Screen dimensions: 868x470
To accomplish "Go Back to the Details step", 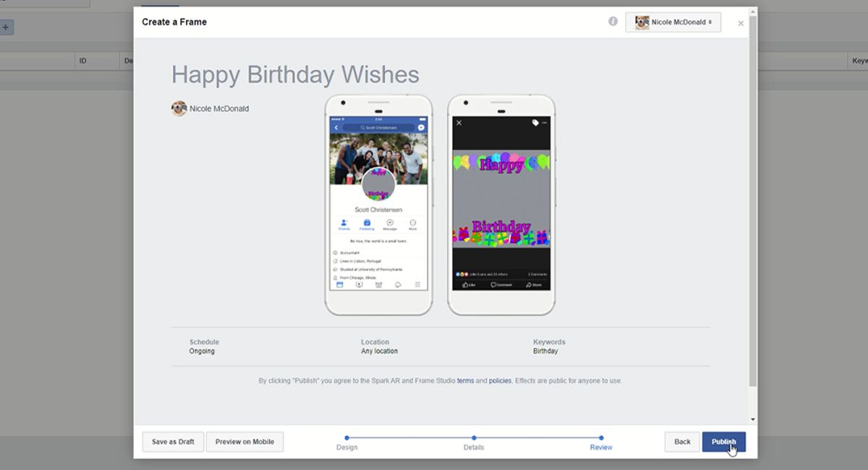I will [x=682, y=442].
